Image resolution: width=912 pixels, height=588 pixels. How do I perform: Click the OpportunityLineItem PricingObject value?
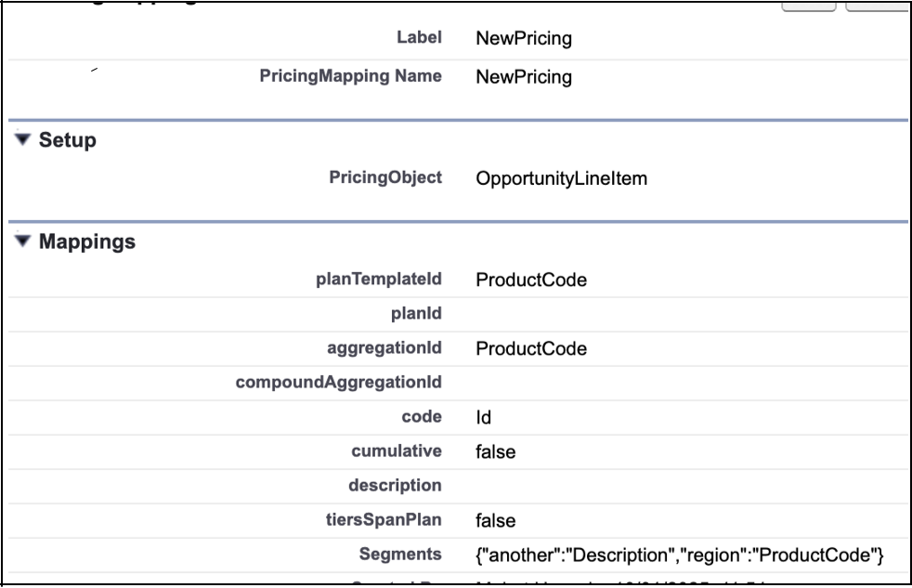click(x=561, y=179)
